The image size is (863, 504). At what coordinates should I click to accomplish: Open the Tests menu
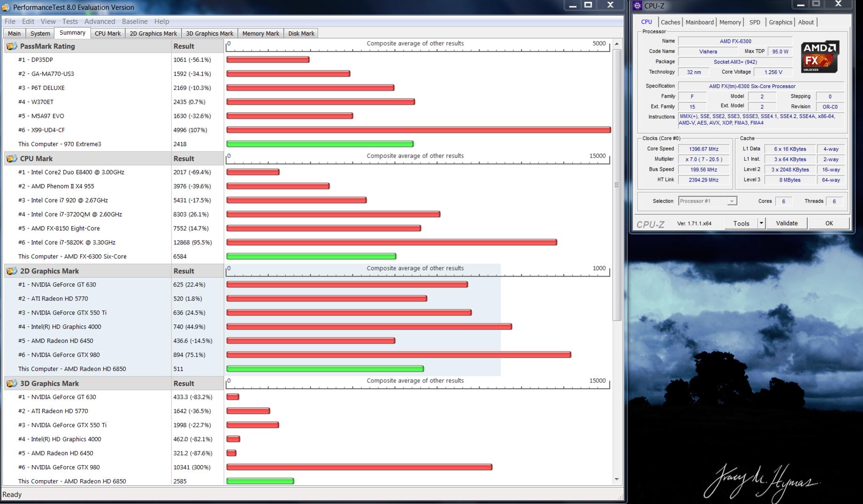click(70, 21)
